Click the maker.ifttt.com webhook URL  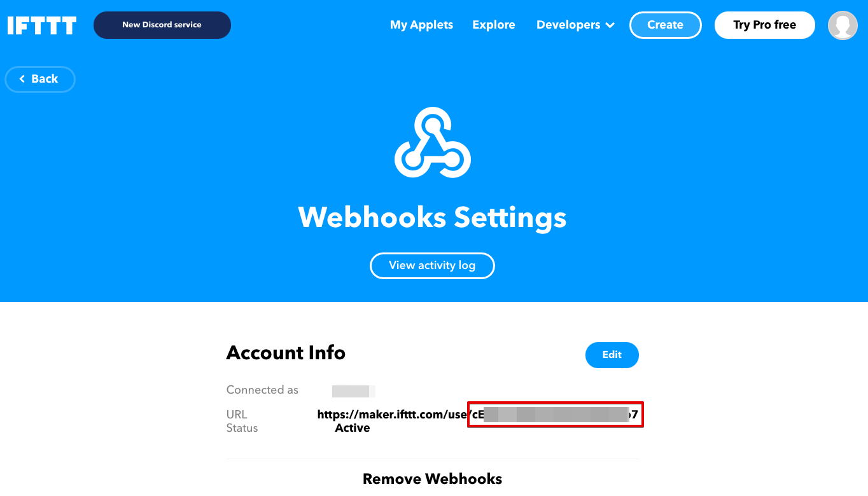pyautogui.click(x=477, y=415)
